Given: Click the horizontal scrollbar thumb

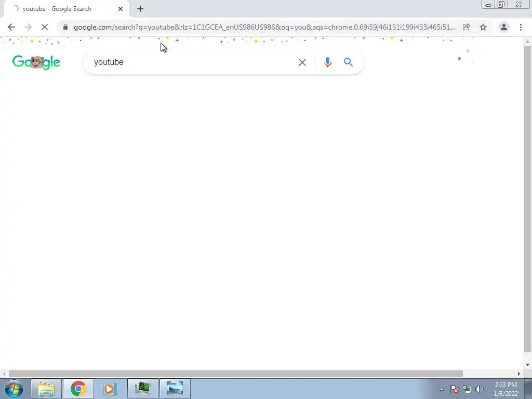Looking at the screenshot, I should point(236,374).
